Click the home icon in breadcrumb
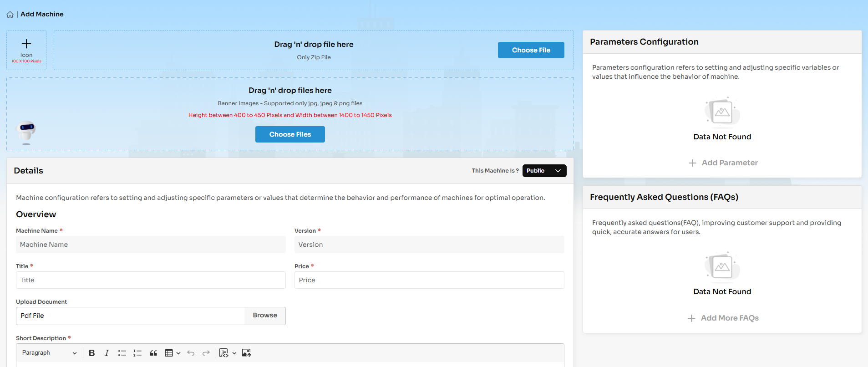Viewport: 868px width, 367px height. click(10, 15)
